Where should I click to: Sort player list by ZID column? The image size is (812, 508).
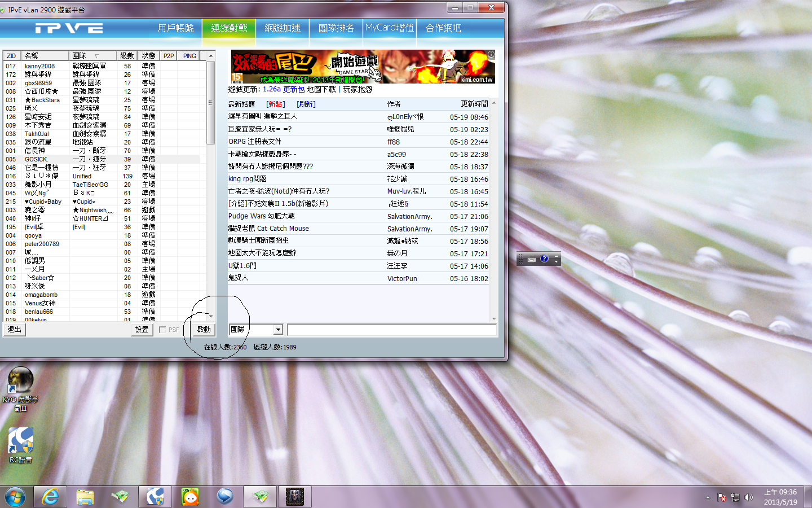(x=12, y=56)
